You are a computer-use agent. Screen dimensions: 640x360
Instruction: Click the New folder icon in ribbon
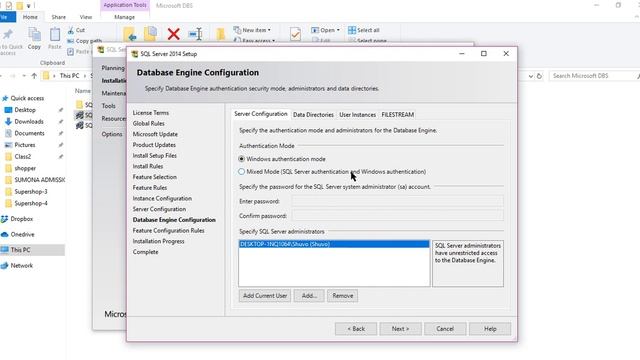click(x=221, y=34)
